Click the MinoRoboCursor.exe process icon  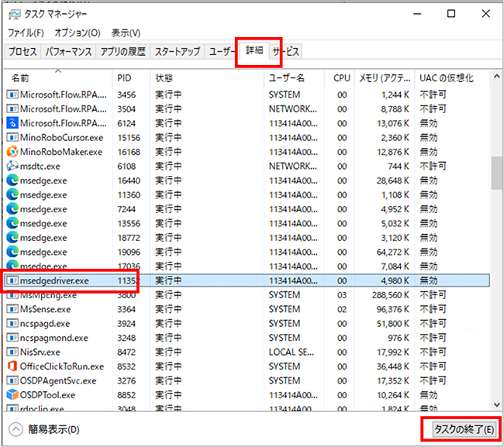pyautogui.click(x=12, y=137)
